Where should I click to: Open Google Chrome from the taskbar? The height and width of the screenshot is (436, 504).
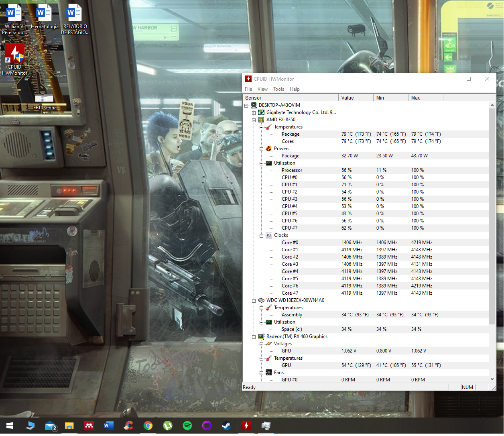148,426
